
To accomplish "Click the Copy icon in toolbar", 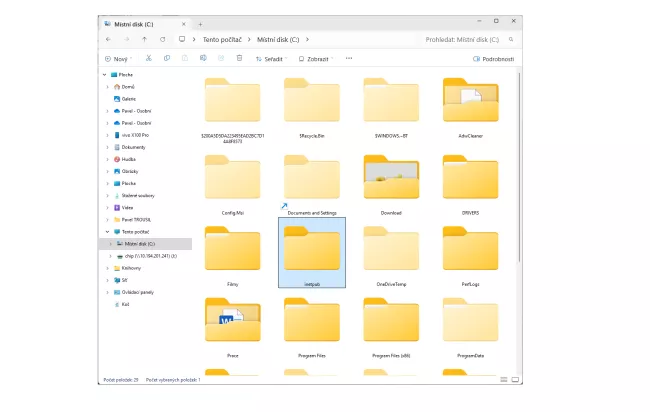I will pyautogui.click(x=167, y=58).
